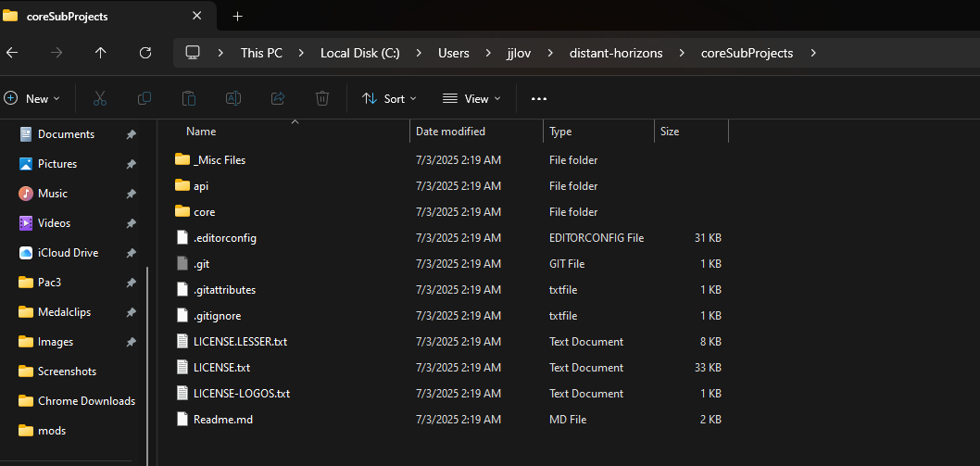Open the View options dropdown
980x466 pixels.
click(x=471, y=98)
